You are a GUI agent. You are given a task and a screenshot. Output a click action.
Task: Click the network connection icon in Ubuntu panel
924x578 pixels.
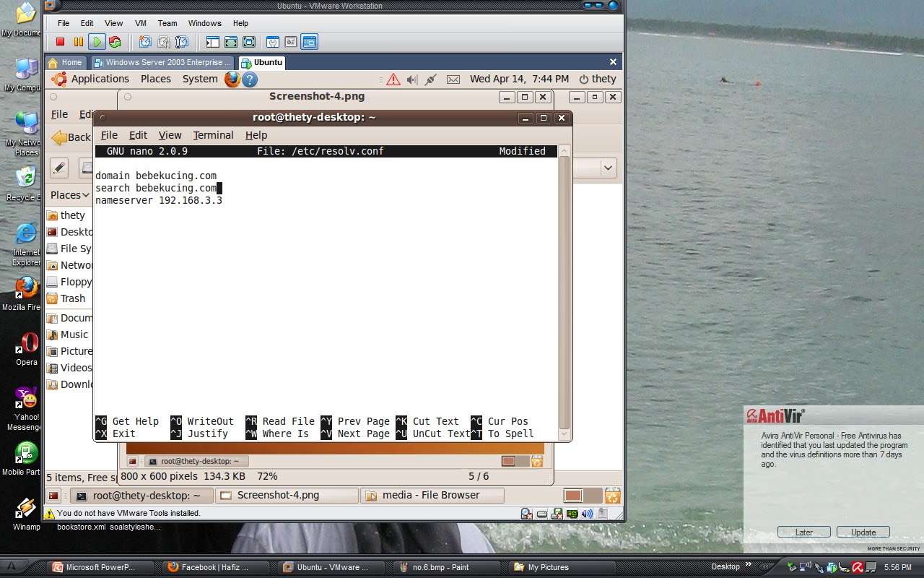point(431,79)
